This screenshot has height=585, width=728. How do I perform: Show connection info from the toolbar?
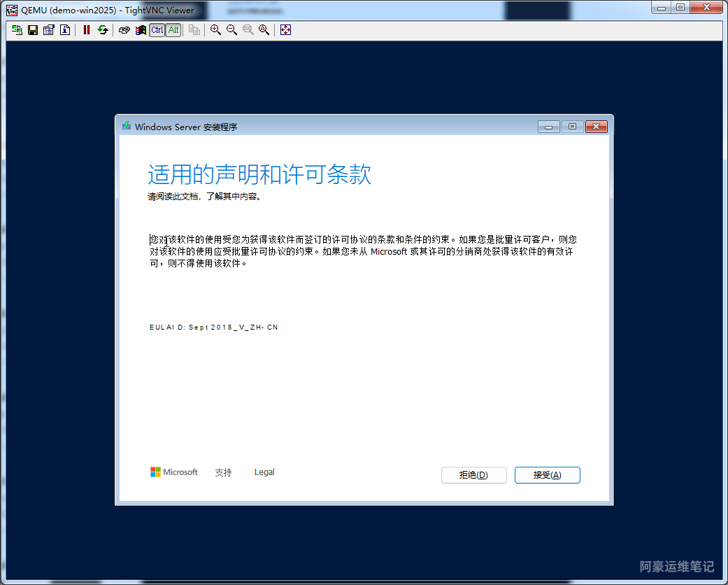click(x=65, y=30)
